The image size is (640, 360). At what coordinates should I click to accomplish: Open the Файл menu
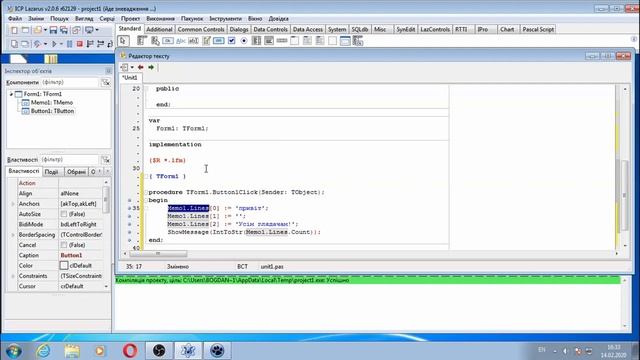click(x=15, y=19)
